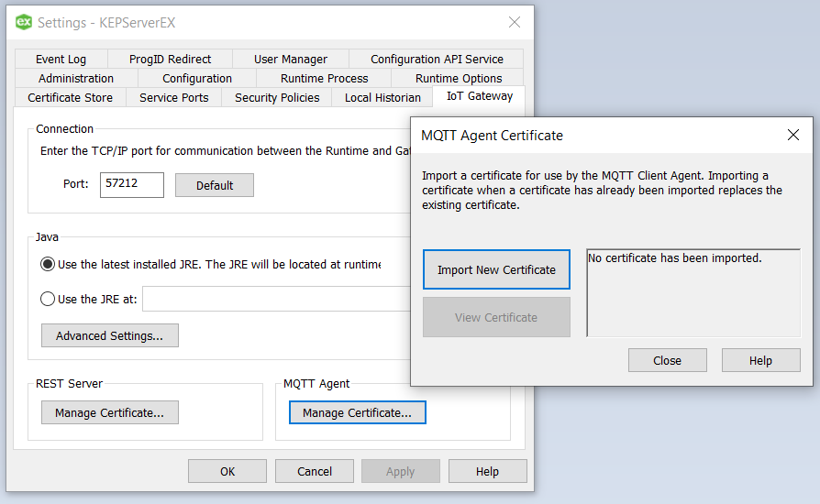Select the 'Use the JRE at' radio option
820x504 pixels.
point(48,299)
